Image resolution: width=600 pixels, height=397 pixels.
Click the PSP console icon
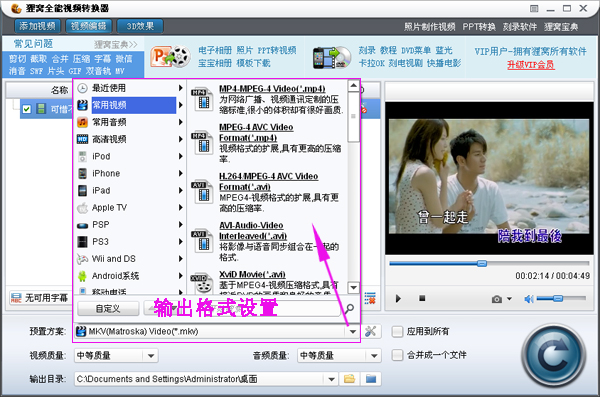[x=82, y=225]
